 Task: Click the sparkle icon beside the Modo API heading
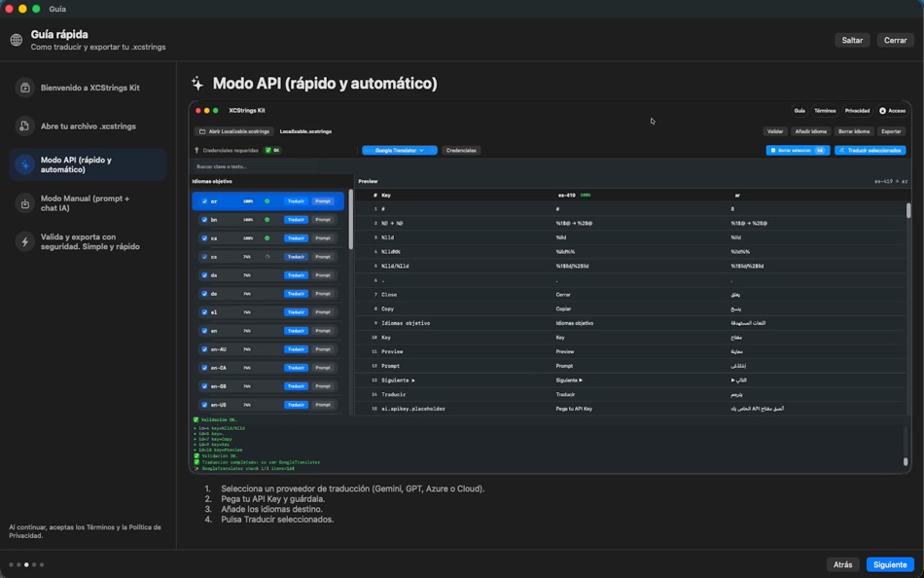(197, 84)
